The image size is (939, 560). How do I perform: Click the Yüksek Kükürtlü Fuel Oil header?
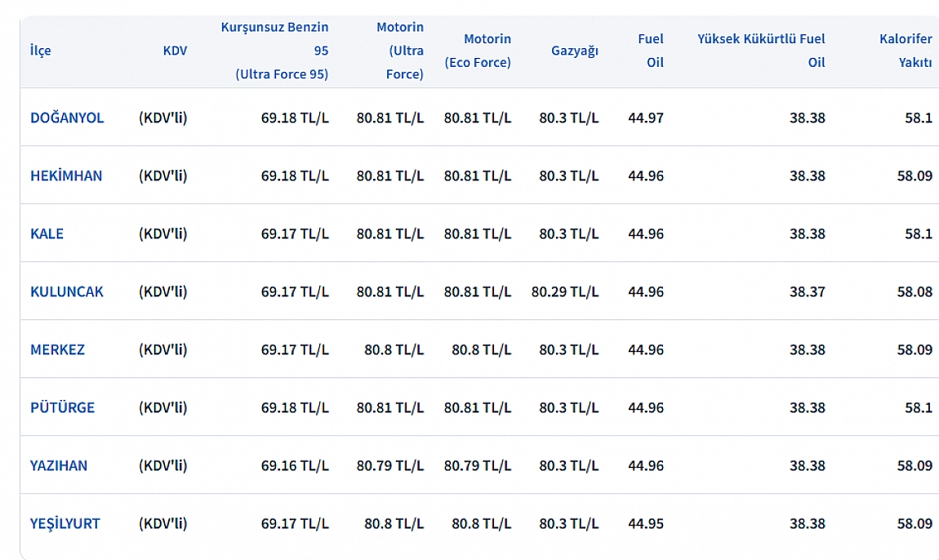(761, 51)
